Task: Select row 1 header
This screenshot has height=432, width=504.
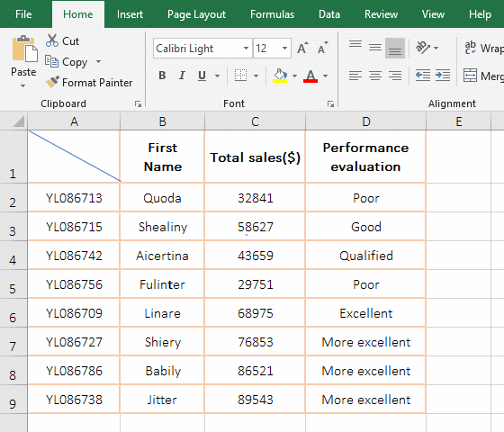Action: pos(13,157)
